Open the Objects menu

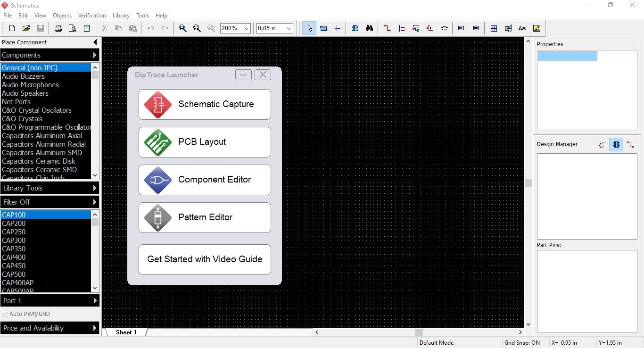tap(62, 16)
